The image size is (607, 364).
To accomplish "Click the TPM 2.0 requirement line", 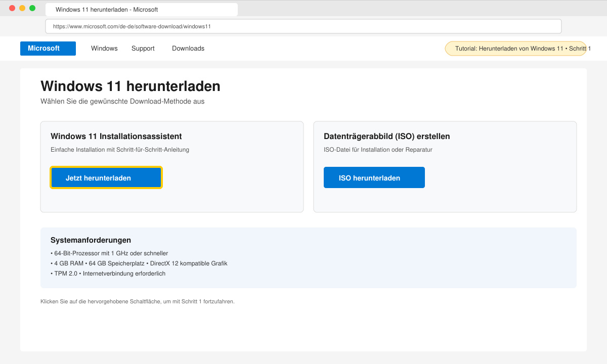I will click(x=108, y=274).
